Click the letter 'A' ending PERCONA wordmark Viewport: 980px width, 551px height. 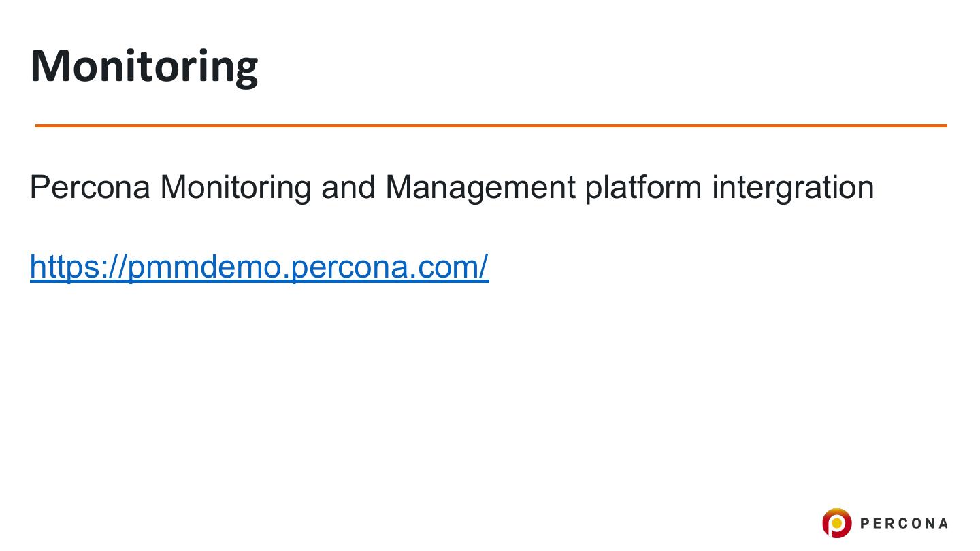[942, 523]
